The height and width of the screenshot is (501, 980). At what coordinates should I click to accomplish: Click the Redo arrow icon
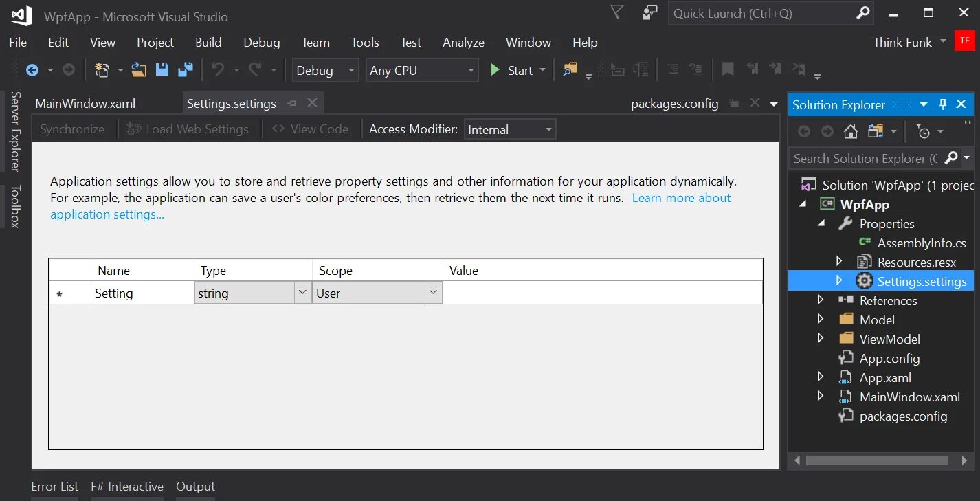255,70
